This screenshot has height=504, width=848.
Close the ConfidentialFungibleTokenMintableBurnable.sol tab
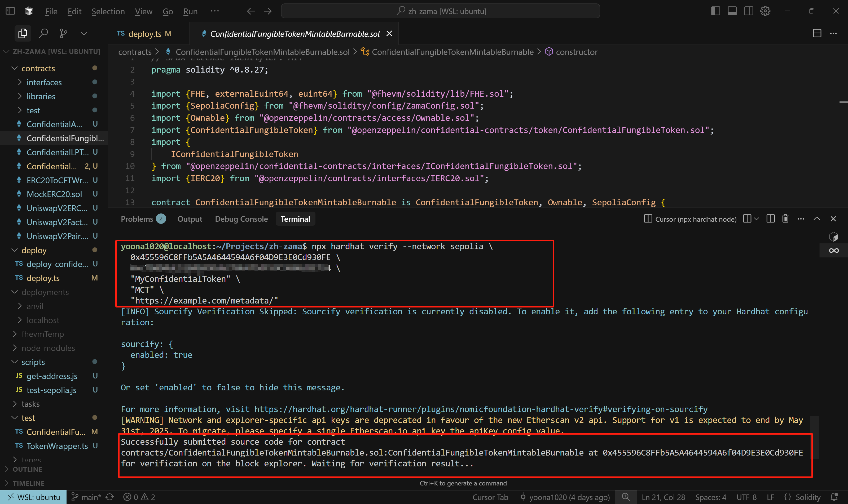[389, 33]
